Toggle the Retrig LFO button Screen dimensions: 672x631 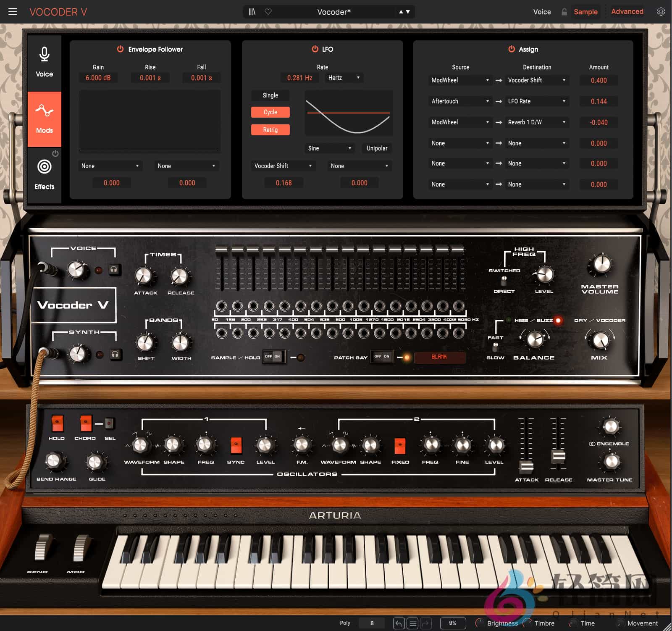pos(270,130)
